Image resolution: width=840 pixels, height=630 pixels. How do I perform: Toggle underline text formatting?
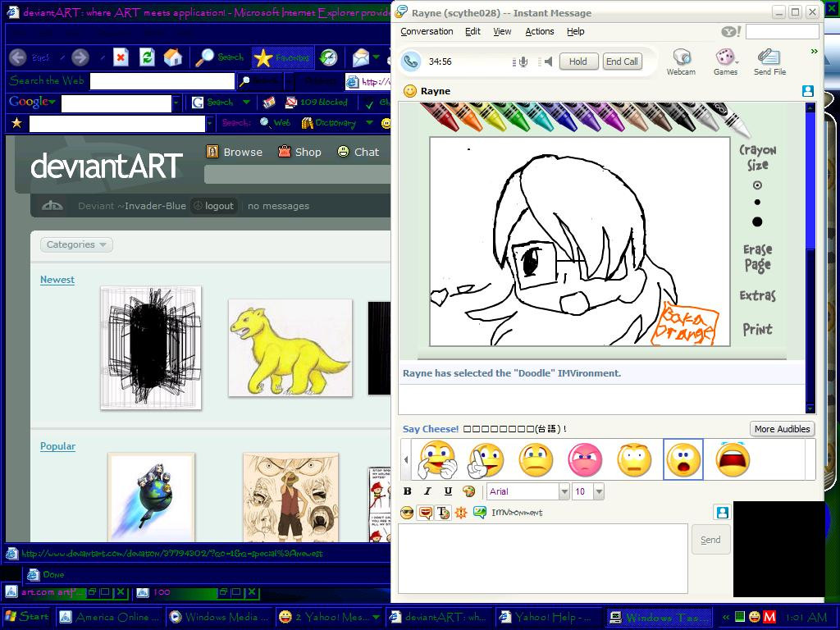(x=448, y=491)
